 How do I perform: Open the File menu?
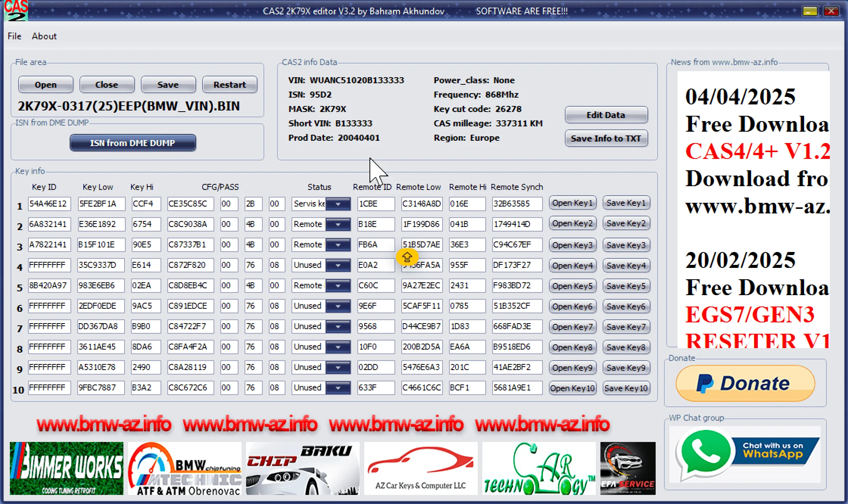tap(14, 36)
